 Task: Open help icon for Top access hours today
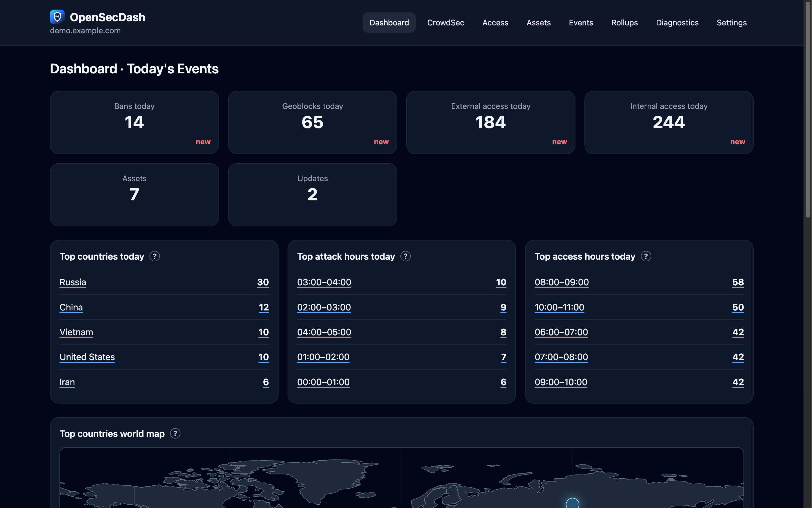tap(646, 256)
